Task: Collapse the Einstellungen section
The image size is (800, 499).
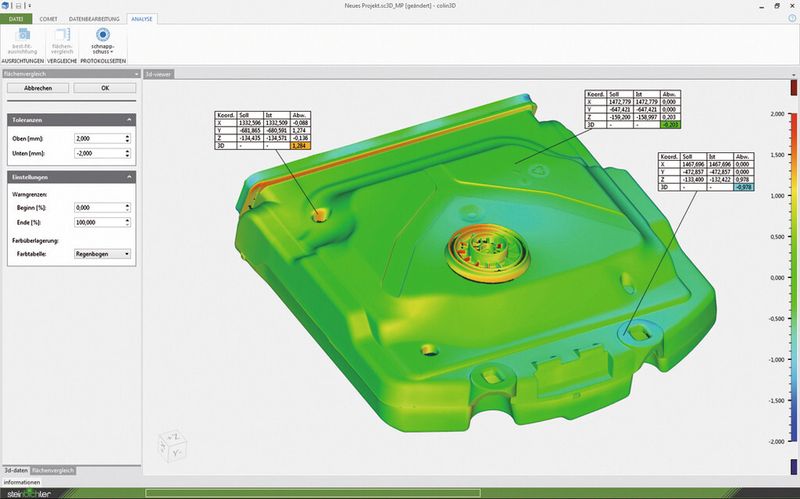Action: tap(129, 177)
